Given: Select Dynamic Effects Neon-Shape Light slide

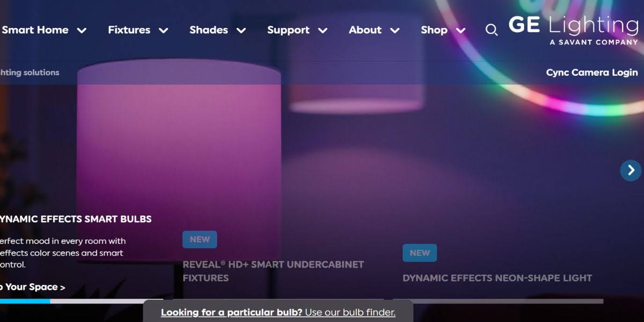Looking at the screenshot, I should pyautogui.click(x=497, y=278).
